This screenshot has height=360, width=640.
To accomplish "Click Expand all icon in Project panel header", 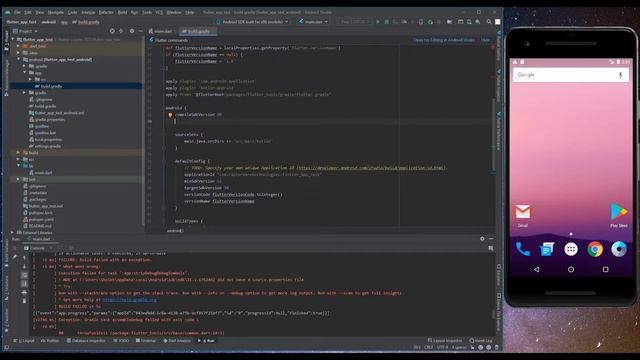I will (121, 31).
